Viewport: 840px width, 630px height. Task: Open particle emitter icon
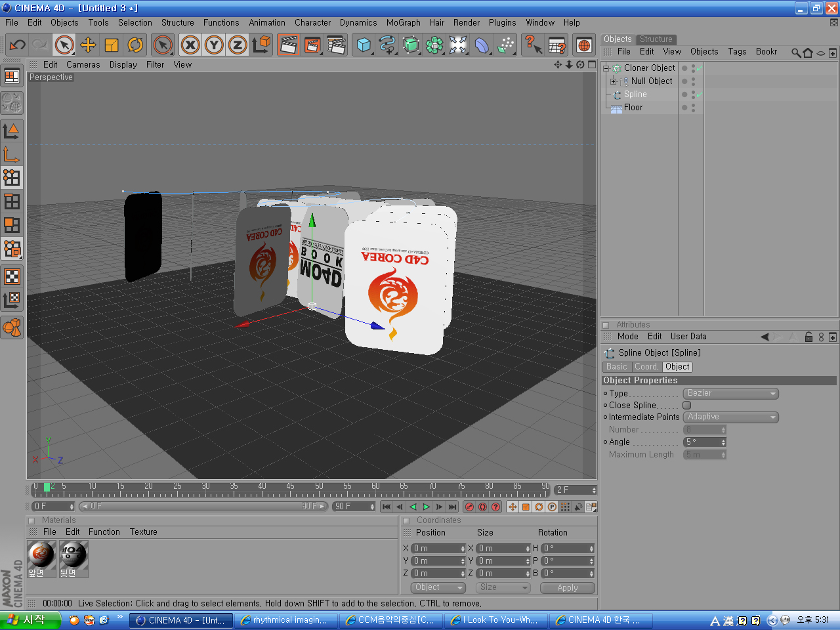coord(505,45)
